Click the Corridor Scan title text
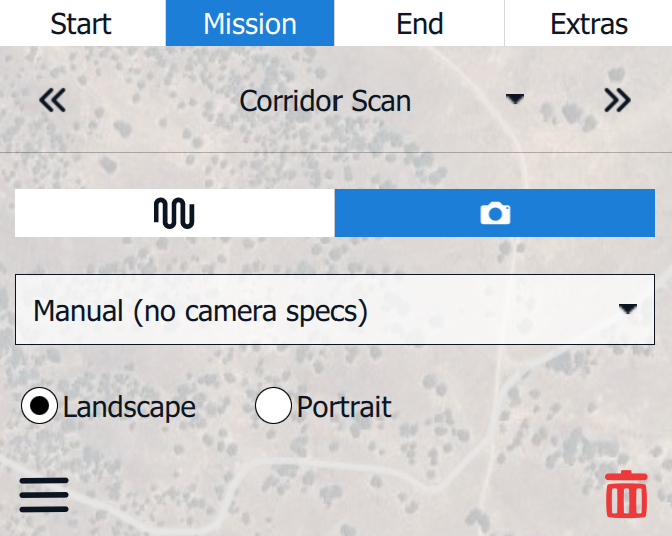Screen dimensions: 672x536 (325, 101)
